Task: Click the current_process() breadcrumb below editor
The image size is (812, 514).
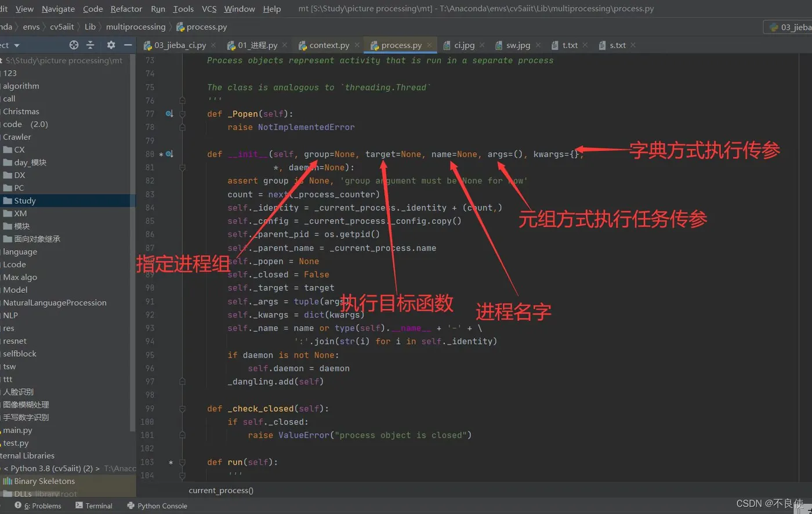Action: point(221,490)
